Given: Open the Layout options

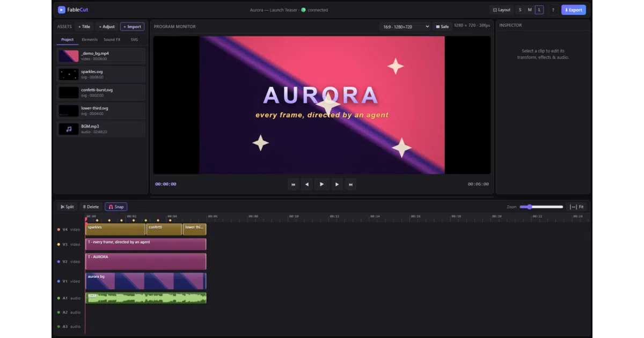Looking at the screenshot, I should (502, 10).
